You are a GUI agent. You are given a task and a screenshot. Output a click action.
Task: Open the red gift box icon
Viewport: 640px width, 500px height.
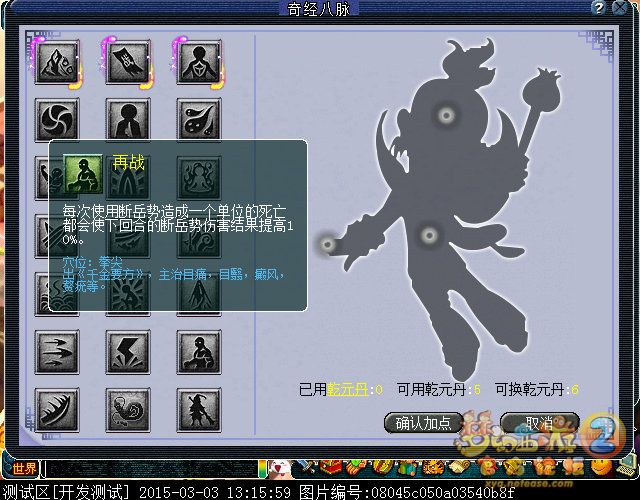[x=331, y=469]
